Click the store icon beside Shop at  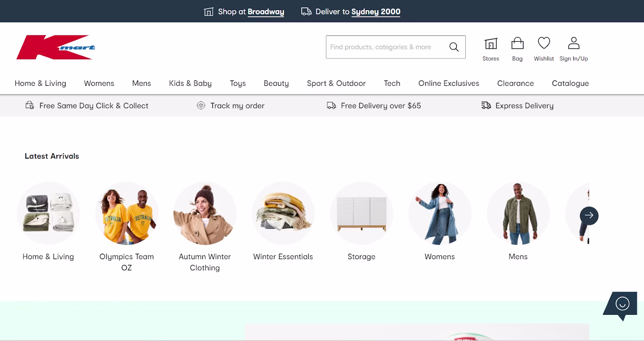[x=208, y=12]
